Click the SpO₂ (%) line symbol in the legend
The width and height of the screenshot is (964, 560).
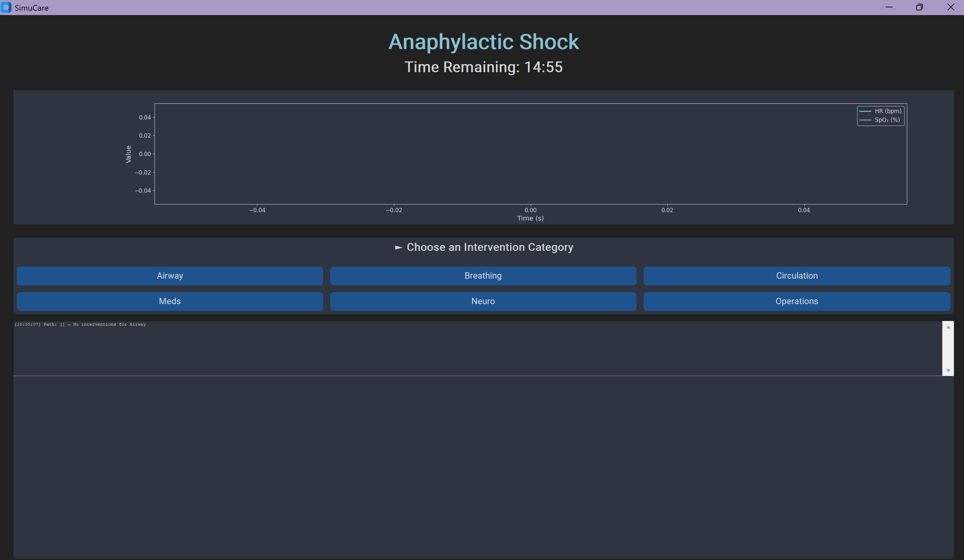tap(866, 120)
